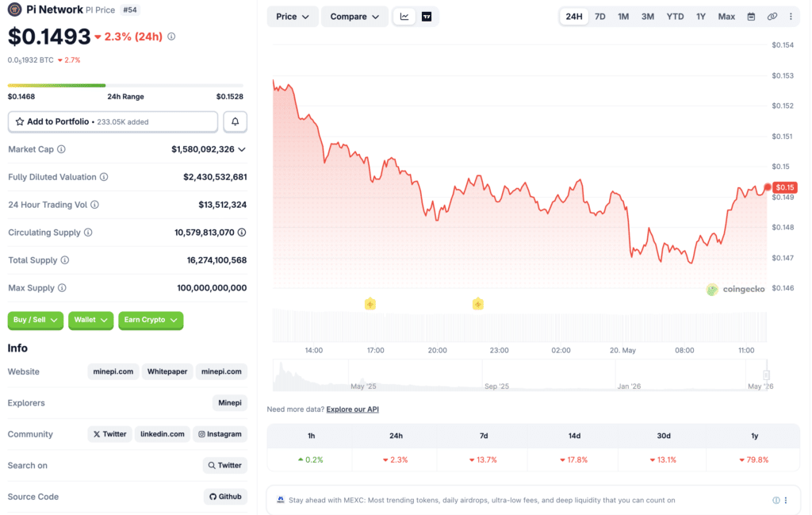The width and height of the screenshot is (812, 515).
Task: Open the Instagram community link
Action: pos(220,434)
